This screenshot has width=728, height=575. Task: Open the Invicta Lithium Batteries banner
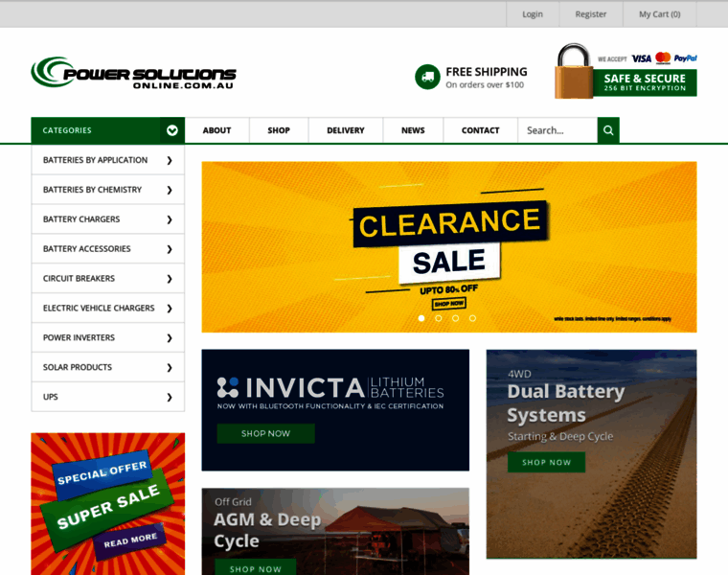[x=335, y=410]
